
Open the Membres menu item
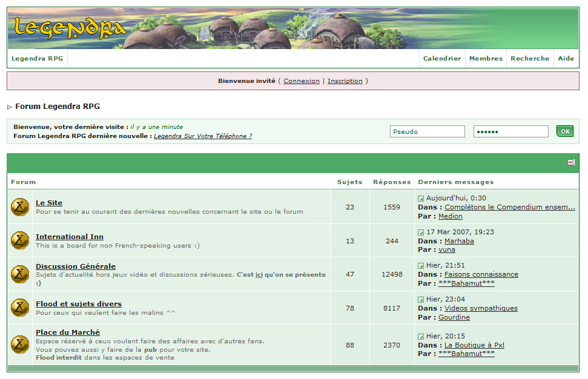[486, 59]
